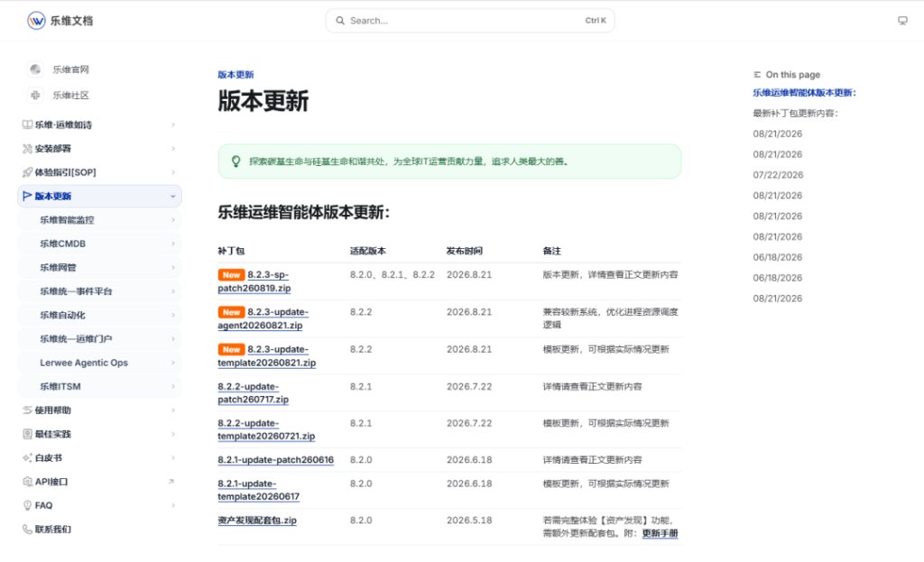Jump to 07/22/2026 in page outline
The image size is (924, 562).
point(778,175)
